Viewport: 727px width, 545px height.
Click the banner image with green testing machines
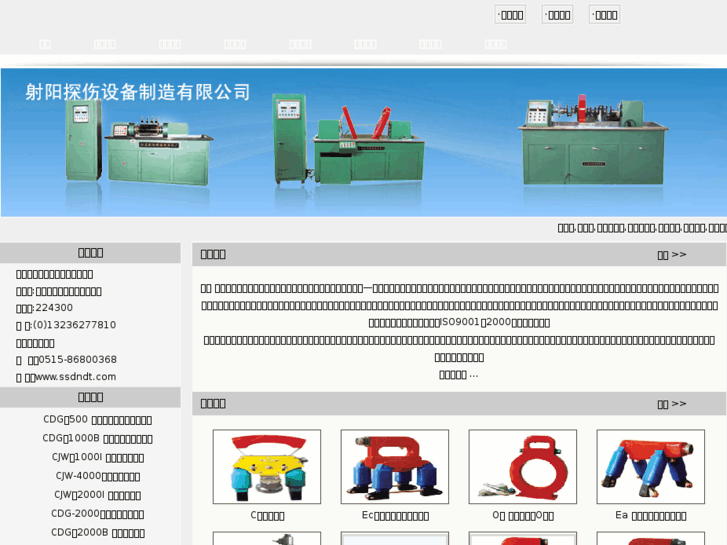tap(363, 142)
